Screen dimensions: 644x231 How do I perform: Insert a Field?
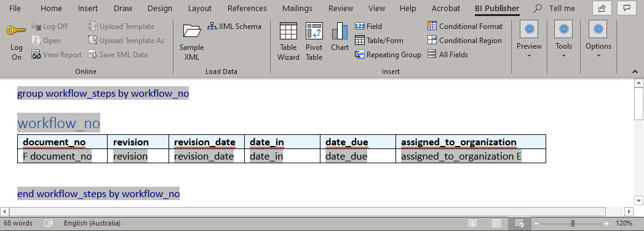[368, 26]
